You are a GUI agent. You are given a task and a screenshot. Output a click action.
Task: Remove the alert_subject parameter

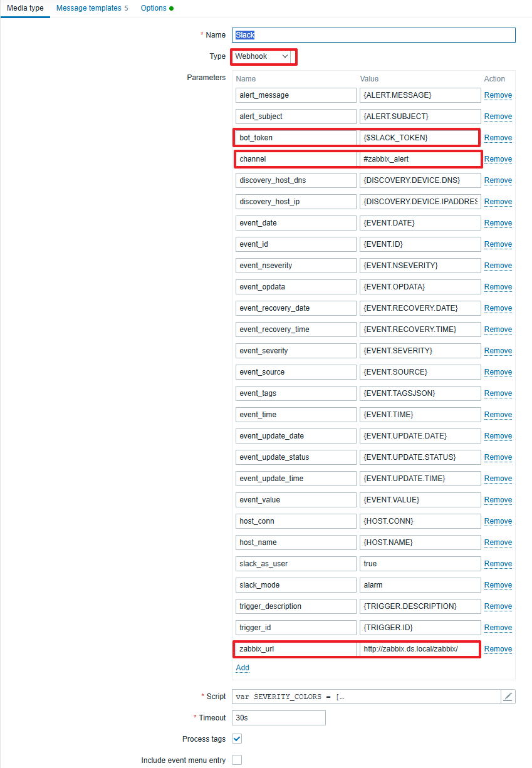click(x=498, y=117)
